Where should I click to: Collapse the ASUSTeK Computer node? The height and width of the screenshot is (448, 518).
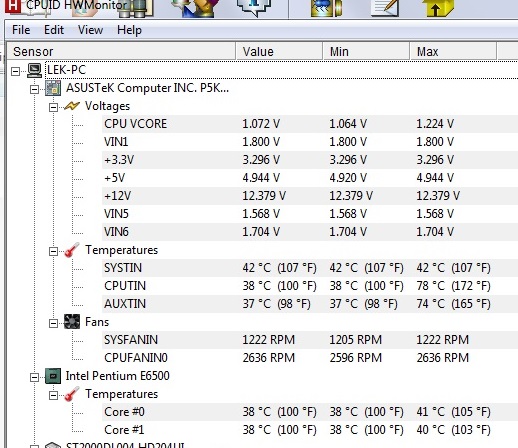click(34, 89)
